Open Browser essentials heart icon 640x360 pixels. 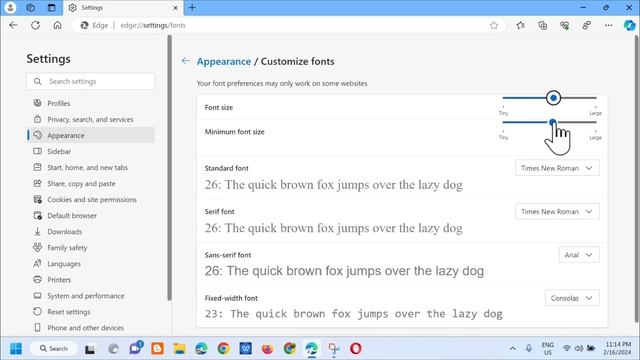coord(564,25)
